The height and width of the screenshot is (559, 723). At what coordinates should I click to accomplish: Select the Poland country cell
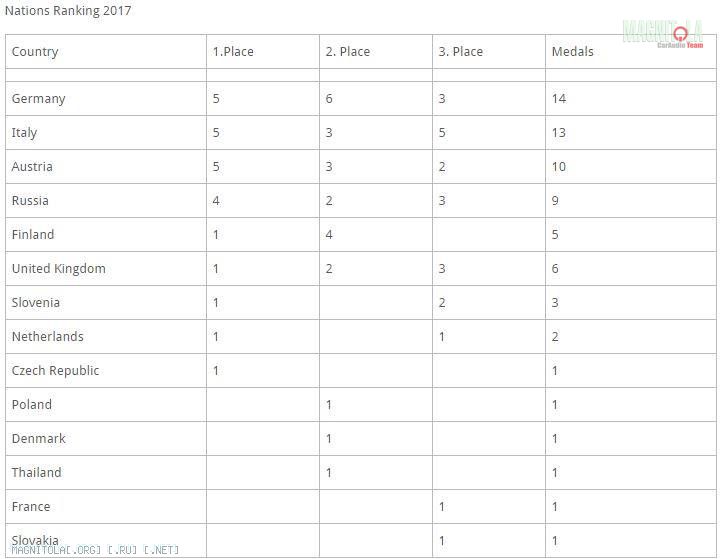click(x=32, y=405)
